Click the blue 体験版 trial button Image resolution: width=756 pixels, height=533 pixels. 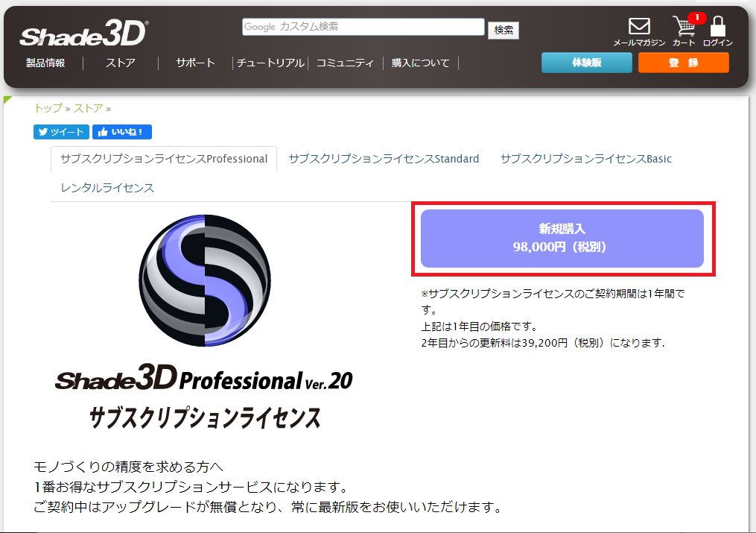587,63
